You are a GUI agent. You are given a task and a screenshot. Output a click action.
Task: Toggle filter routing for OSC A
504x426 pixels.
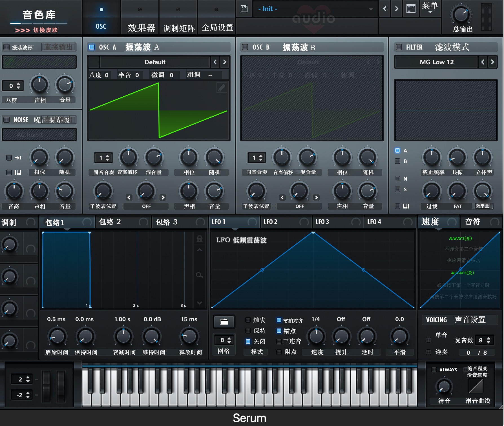397,150
